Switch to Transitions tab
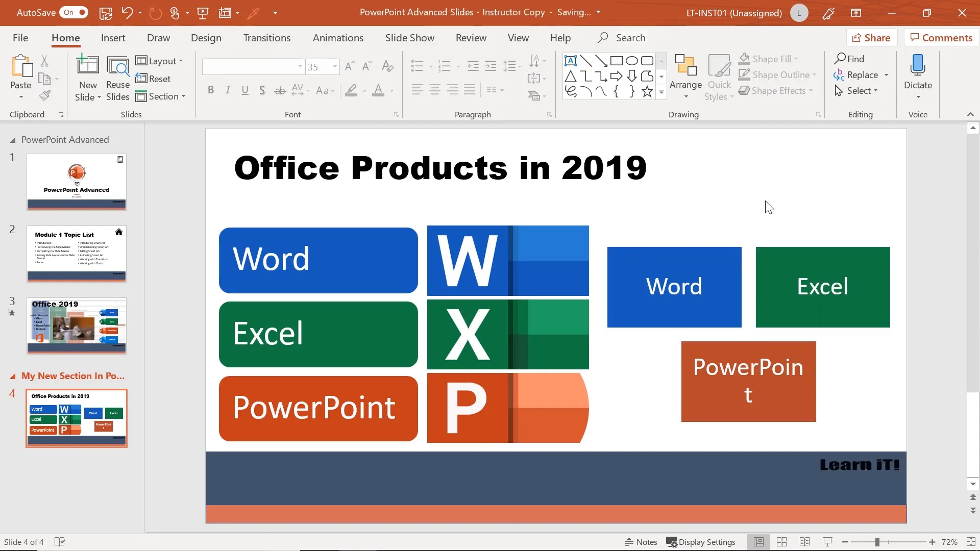 [x=267, y=38]
